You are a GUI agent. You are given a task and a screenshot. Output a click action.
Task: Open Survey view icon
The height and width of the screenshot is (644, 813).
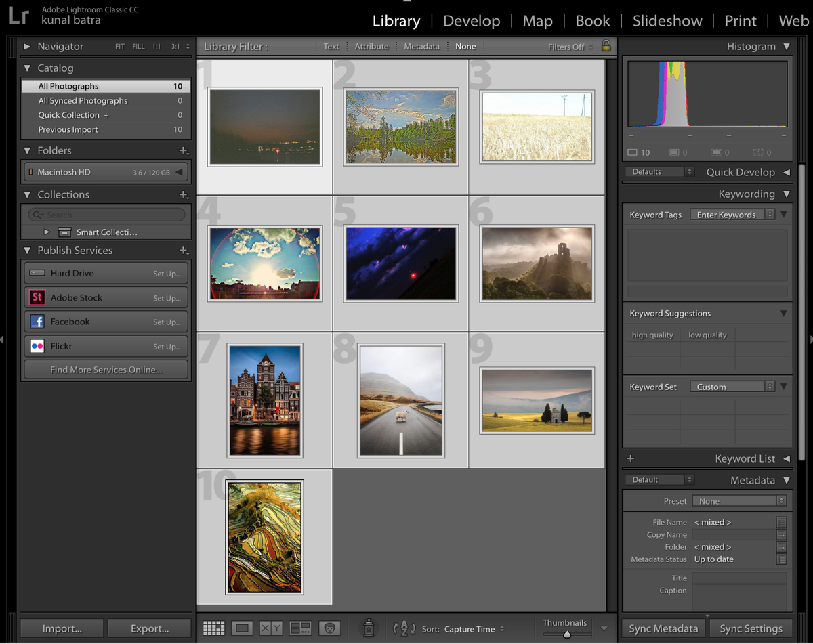300,628
